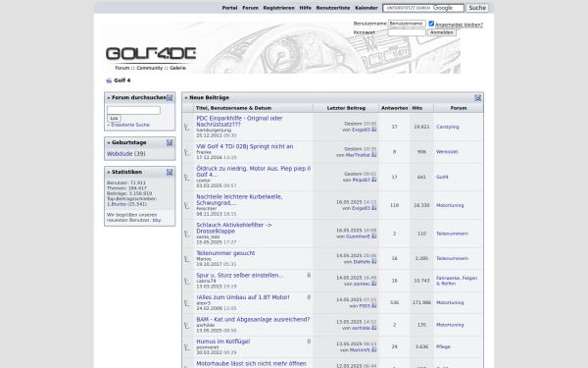
Task: Open the Werkstatt forum link
Action: (x=447, y=152)
